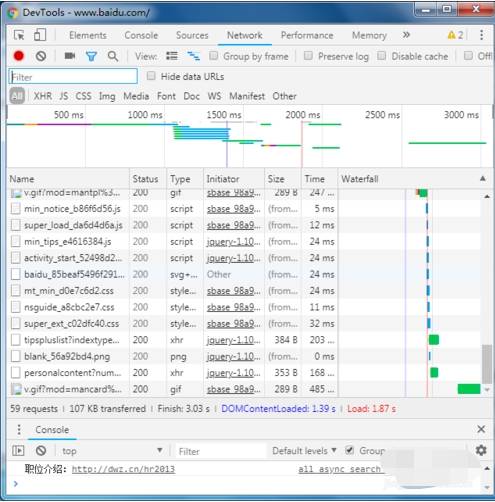Click the network Filter text input
This screenshot has width=495, height=502.
(73, 77)
